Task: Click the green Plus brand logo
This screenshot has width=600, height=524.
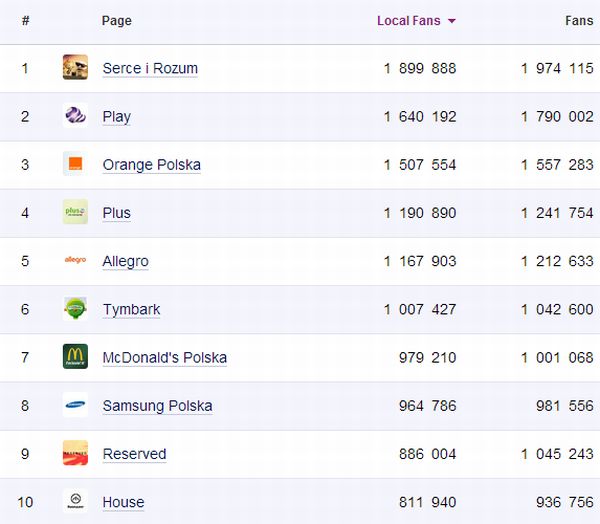Action: [75, 212]
